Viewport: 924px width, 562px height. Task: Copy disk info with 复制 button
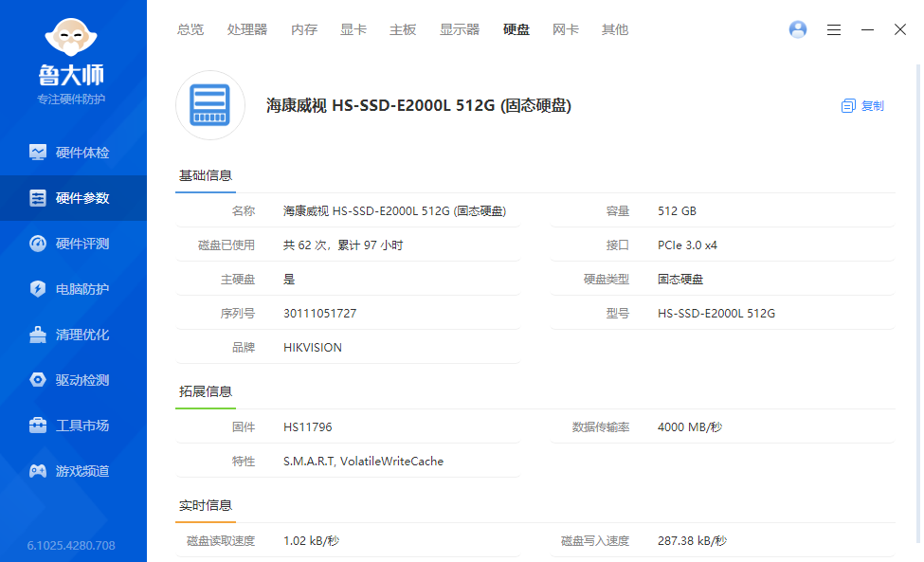[862, 106]
